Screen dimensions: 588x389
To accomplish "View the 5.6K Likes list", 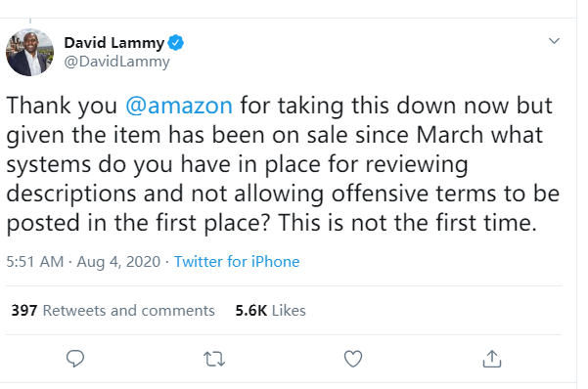I will pyautogui.click(x=270, y=310).
